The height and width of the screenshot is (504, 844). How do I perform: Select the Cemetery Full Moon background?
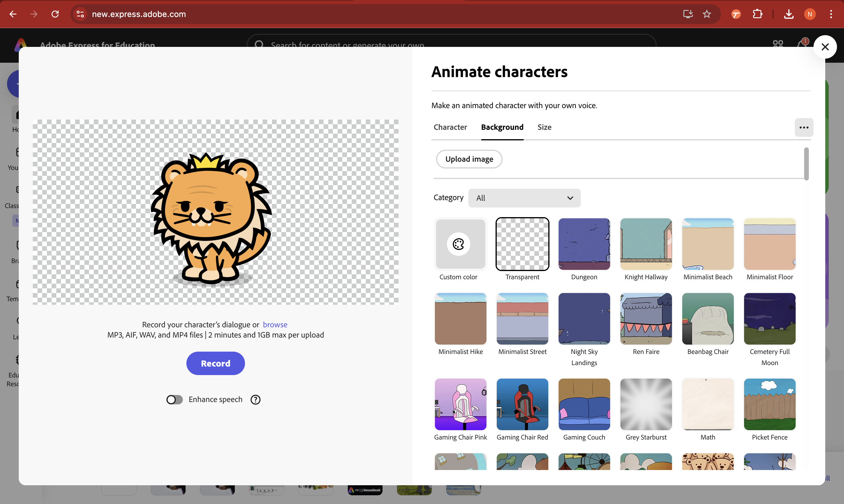[769, 319]
